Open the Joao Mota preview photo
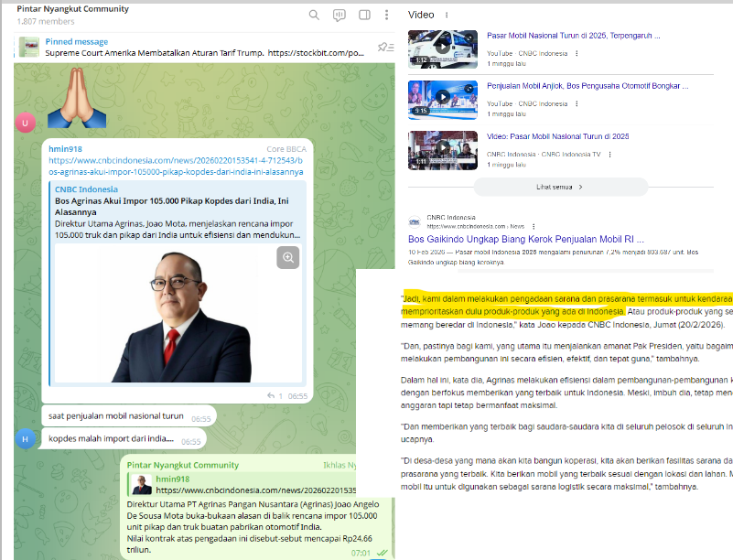 click(x=178, y=313)
